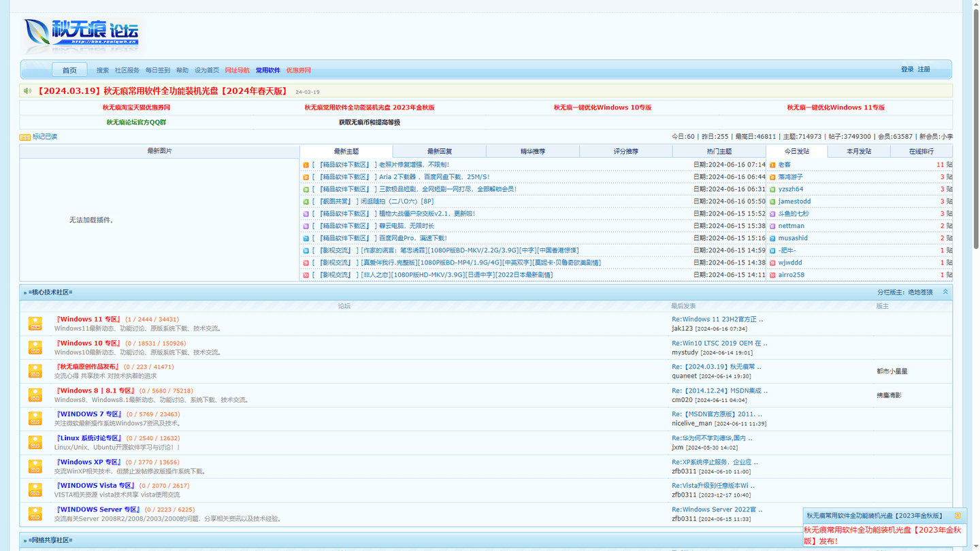Click the rank 2 icon beside Aria 2下载器 topic
Viewport: 980px width, 551px height.
(306, 178)
